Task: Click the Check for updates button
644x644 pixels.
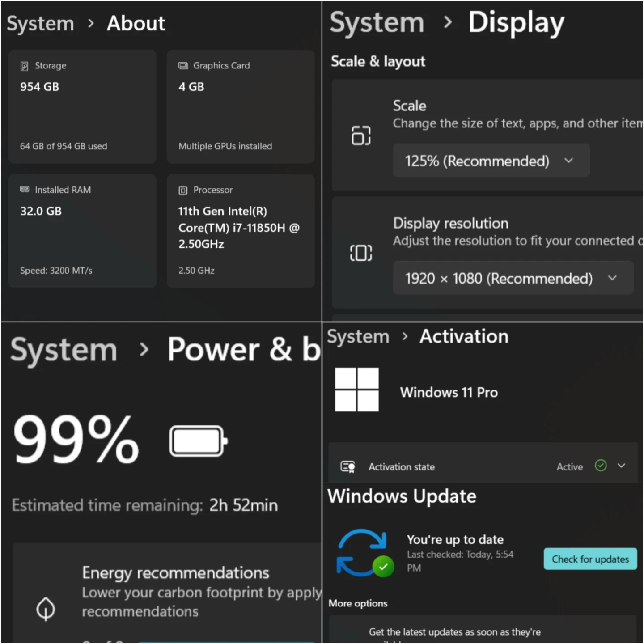Action: coord(590,559)
